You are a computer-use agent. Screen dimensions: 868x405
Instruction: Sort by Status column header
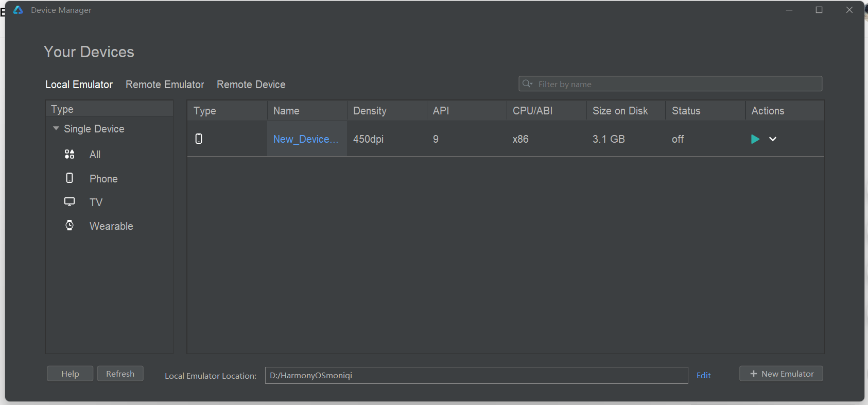tap(705, 111)
